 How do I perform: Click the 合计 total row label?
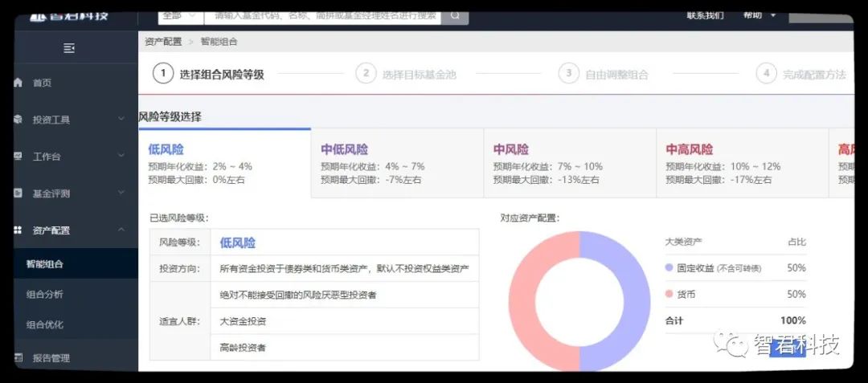pos(674,320)
